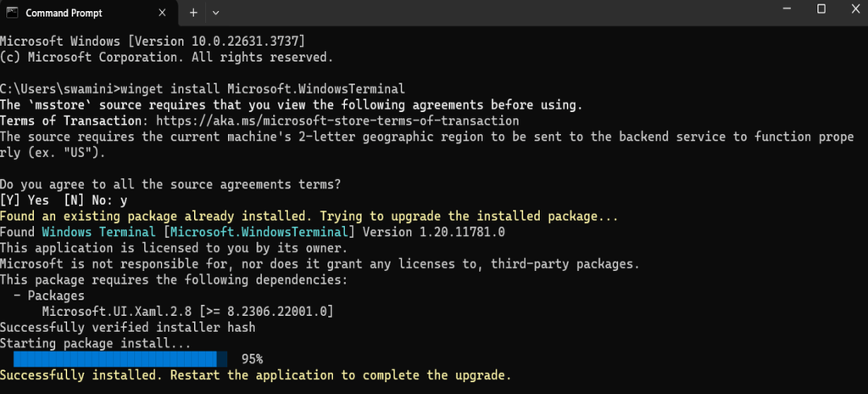
Task: Click the 95% progress percentage text
Action: [252, 359]
